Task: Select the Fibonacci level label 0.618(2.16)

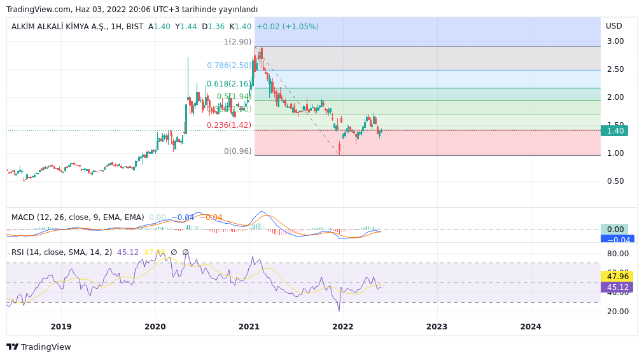Action: coord(228,84)
